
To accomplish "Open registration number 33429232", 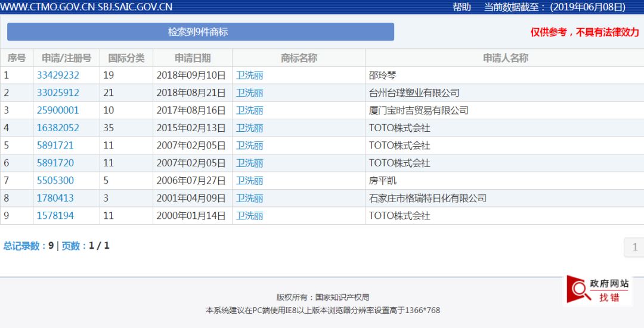I will tap(58, 75).
